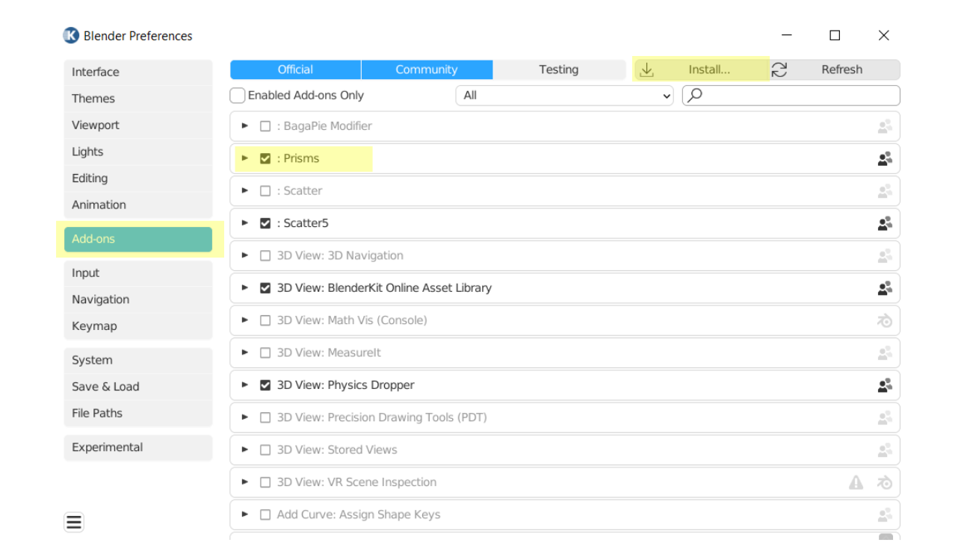Expand the Precision Drawing Tools details

coord(244,417)
